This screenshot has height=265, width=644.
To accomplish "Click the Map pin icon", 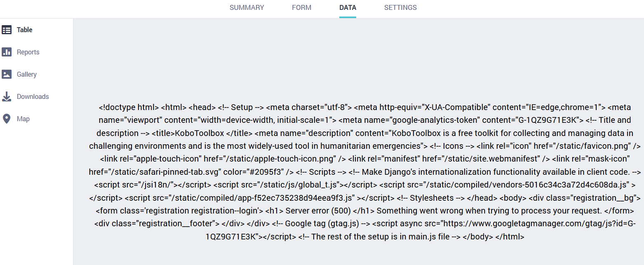I will (x=7, y=119).
